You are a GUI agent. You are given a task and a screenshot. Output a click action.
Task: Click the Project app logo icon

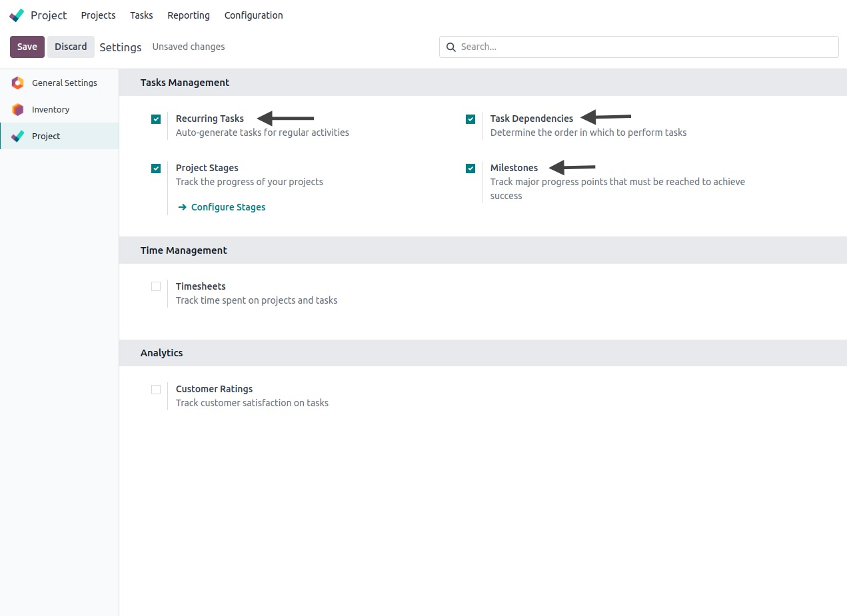pyautogui.click(x=17, y=15)
